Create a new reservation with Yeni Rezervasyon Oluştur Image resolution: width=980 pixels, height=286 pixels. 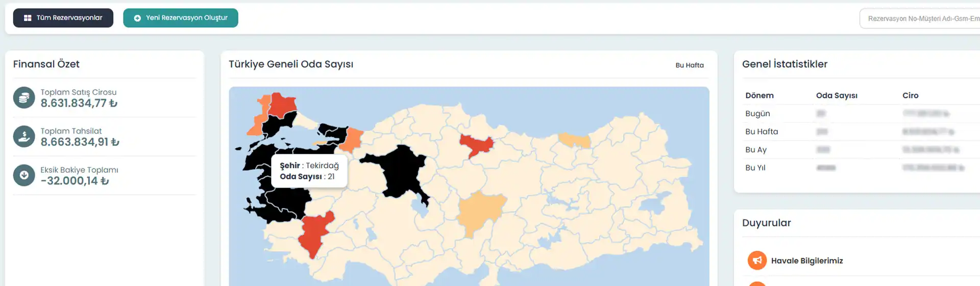click(181, 18)
